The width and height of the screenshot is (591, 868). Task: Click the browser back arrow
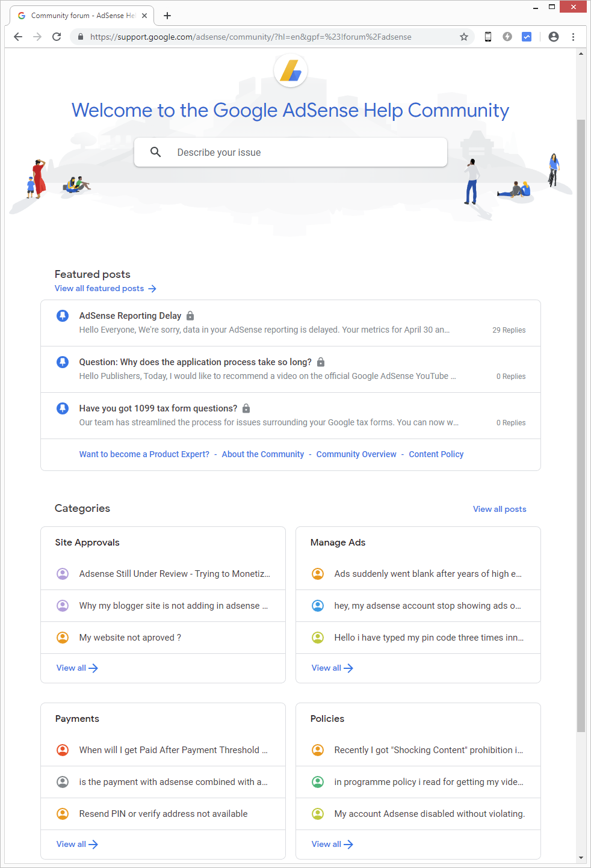pyautogui.click(x=18, y=37)
